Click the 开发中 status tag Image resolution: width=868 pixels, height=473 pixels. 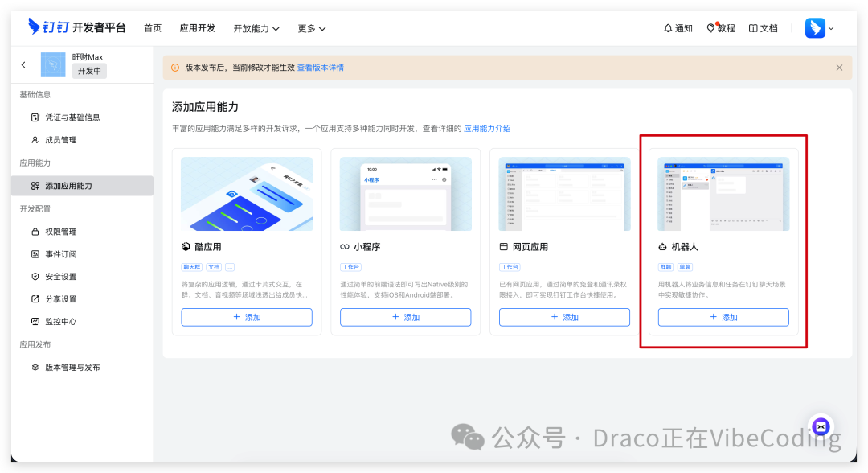pos(89,71)
